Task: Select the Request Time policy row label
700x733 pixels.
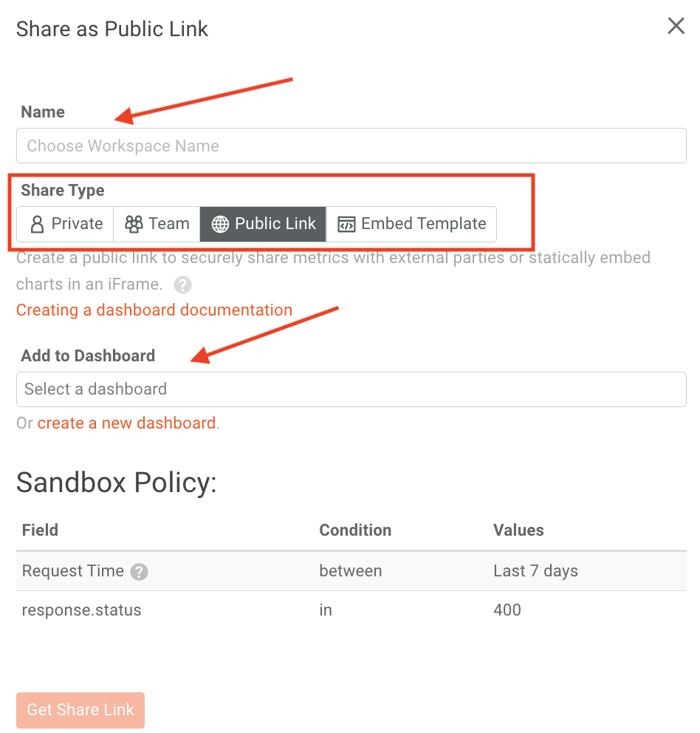Action: pos(72,571)
